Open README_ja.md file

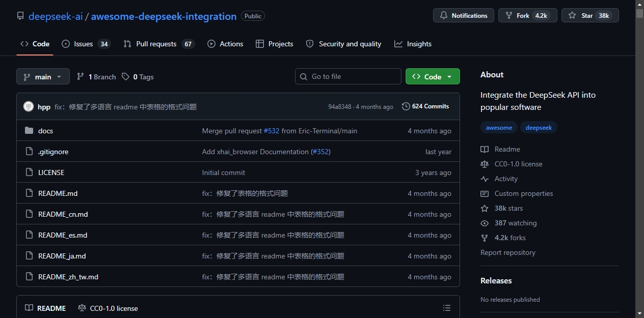coord(62,256)
